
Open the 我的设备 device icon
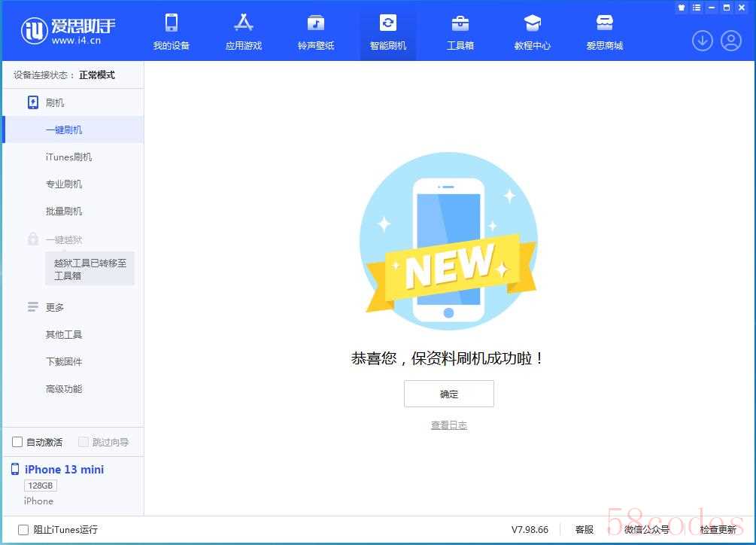pos(172,23)
